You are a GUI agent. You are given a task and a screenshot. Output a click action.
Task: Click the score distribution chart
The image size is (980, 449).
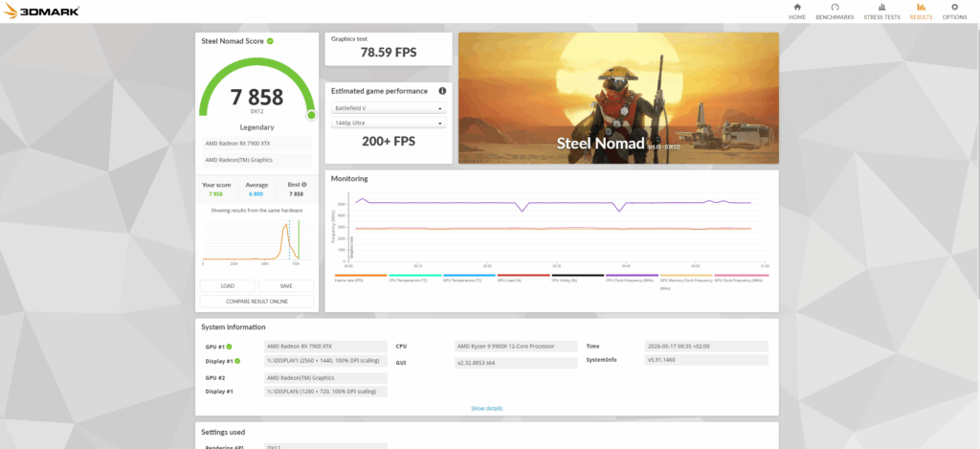tap(256, 240)
